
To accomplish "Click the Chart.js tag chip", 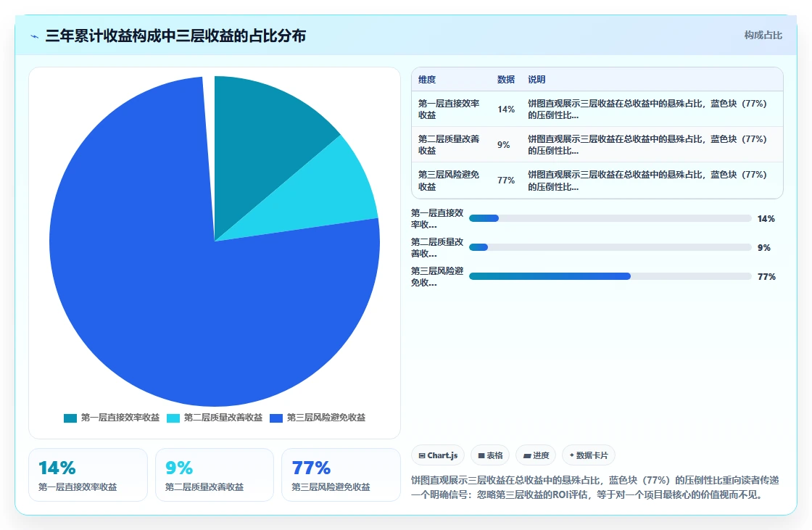I will [438, 455].
